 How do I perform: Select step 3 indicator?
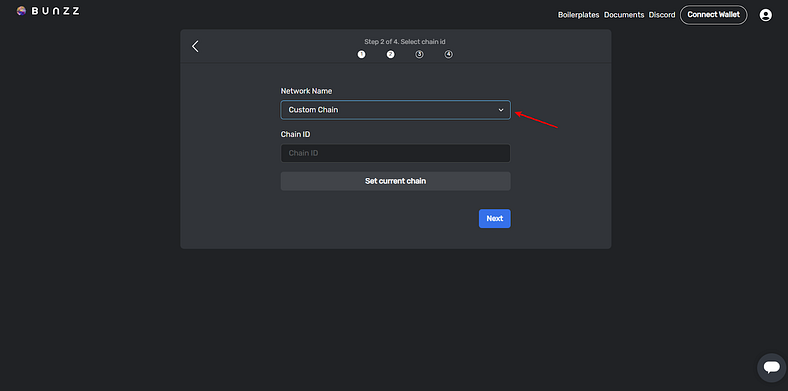(x=419, y=54)
